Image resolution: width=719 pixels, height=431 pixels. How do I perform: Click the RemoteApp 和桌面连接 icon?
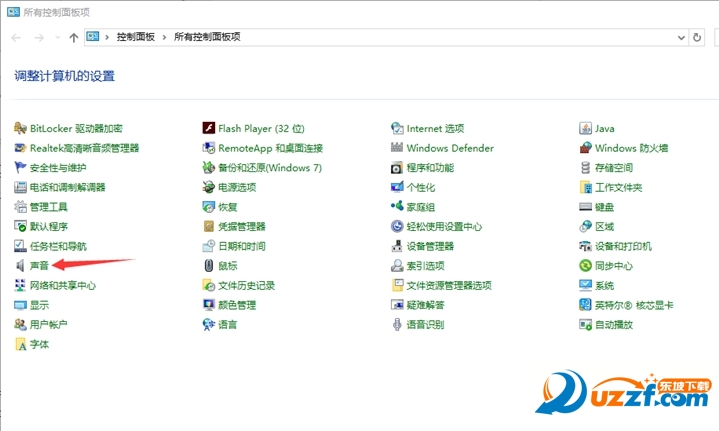point(209,148)
